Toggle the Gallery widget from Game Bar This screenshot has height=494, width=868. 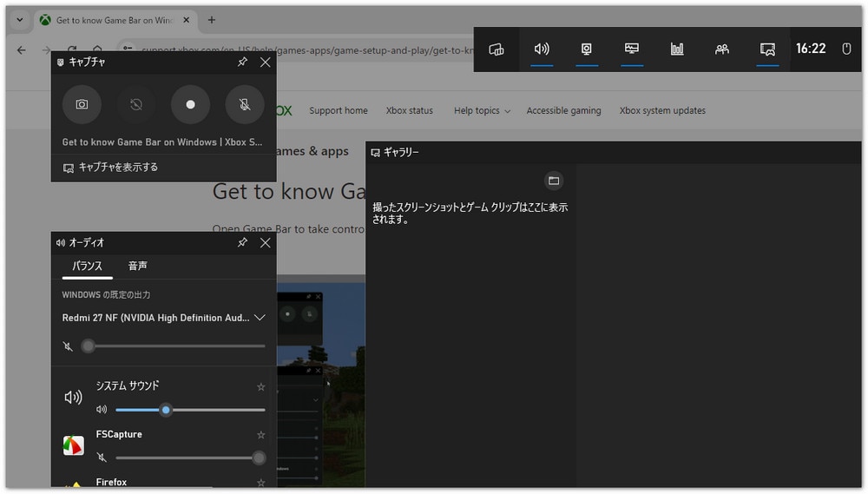coord(767,49)
